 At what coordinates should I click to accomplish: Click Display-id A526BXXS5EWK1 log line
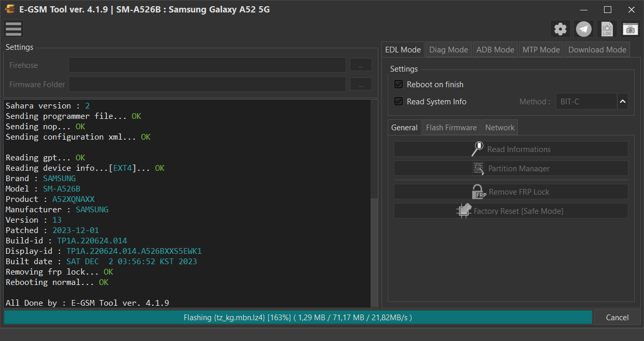tap(104, 251)
